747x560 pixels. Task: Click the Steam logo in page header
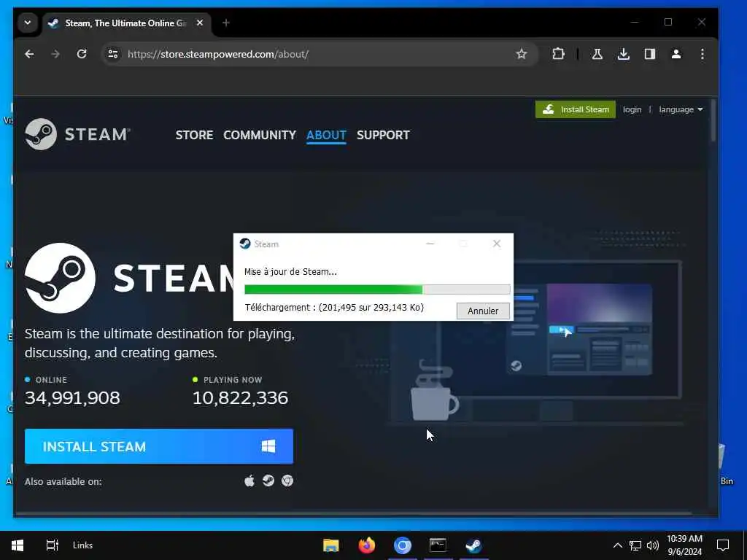pyautogui.click(x=77, y=134)
